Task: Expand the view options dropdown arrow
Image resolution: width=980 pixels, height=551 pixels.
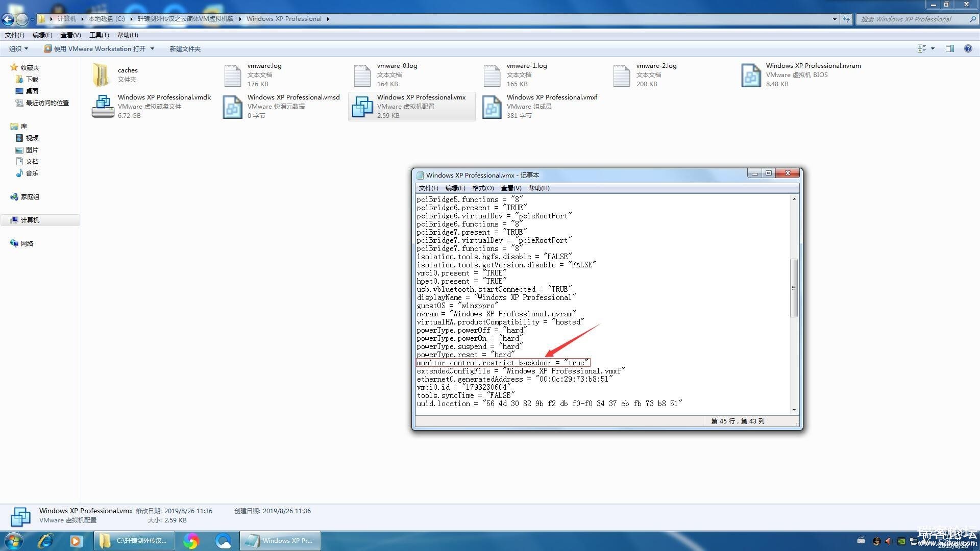Action: 933,48
